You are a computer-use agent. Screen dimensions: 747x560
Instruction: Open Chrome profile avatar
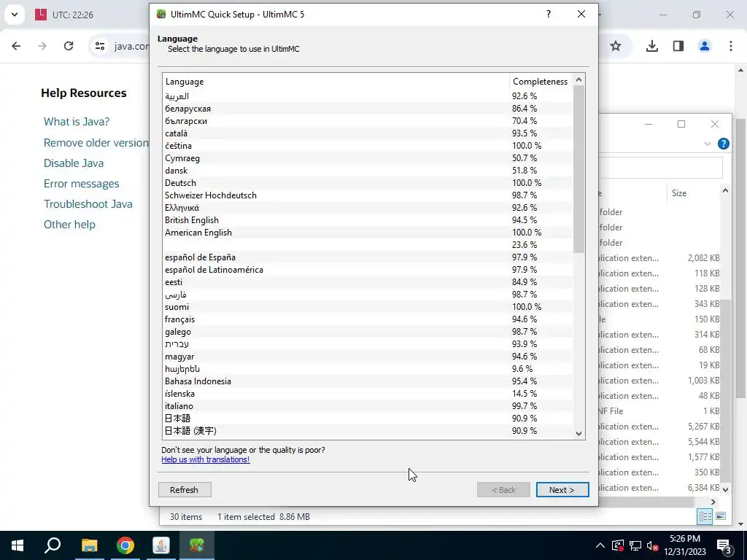point(705,46)
